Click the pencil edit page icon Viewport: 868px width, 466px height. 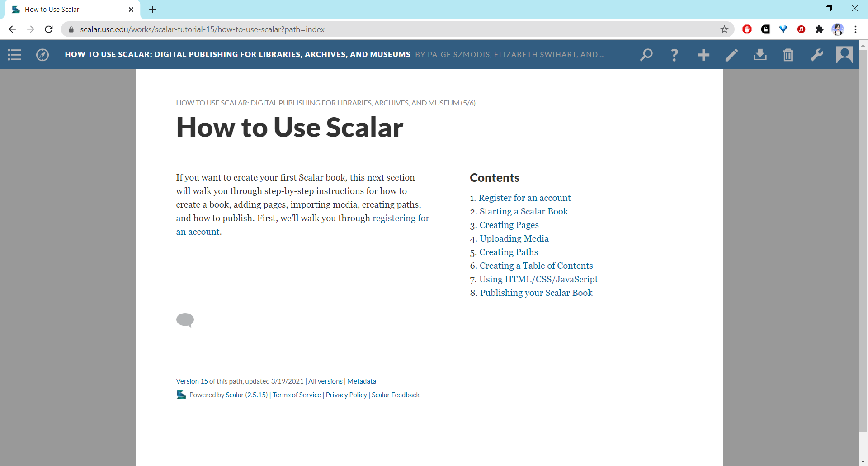[x=731, y=55]
